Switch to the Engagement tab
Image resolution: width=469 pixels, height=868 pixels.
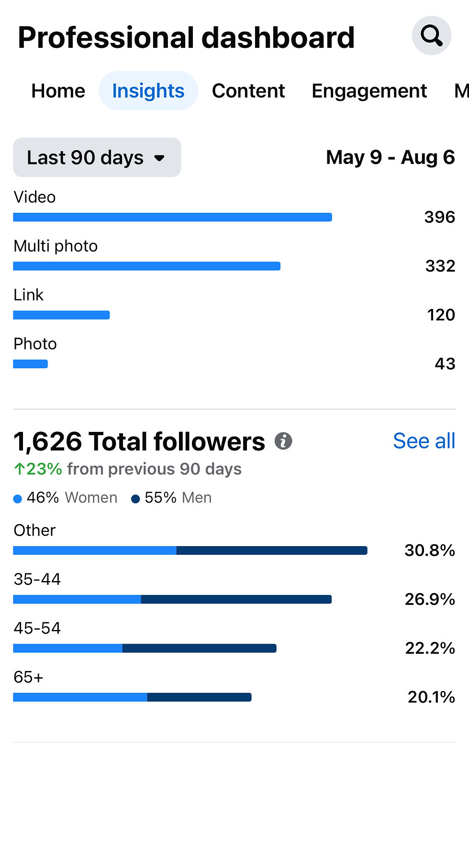(369, 90)
